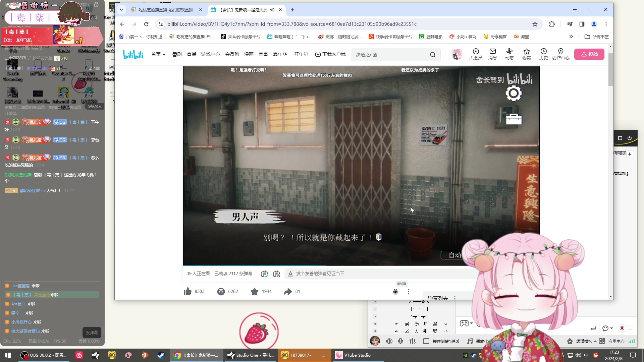The height and width of the screenshot is (362, 644).
Task: Click the bilibili search magnifier icon
Action: [x=433, y=55]
